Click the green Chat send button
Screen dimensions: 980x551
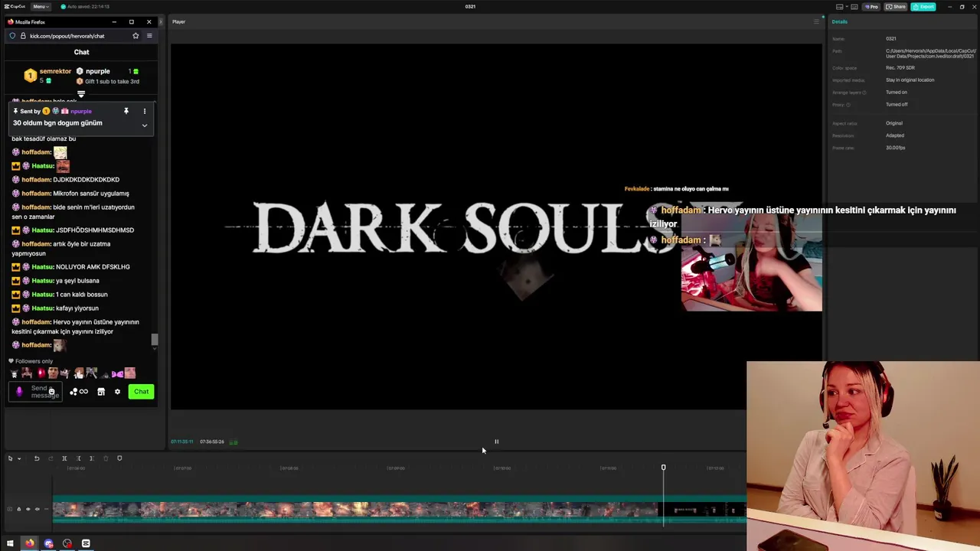pos(141,392)
